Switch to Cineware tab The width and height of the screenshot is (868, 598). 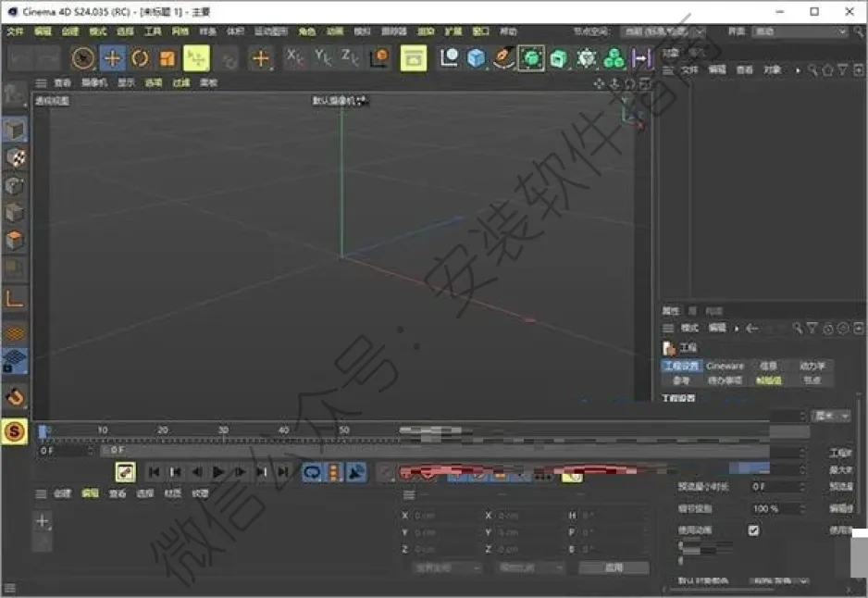click(x=725, y=366)
